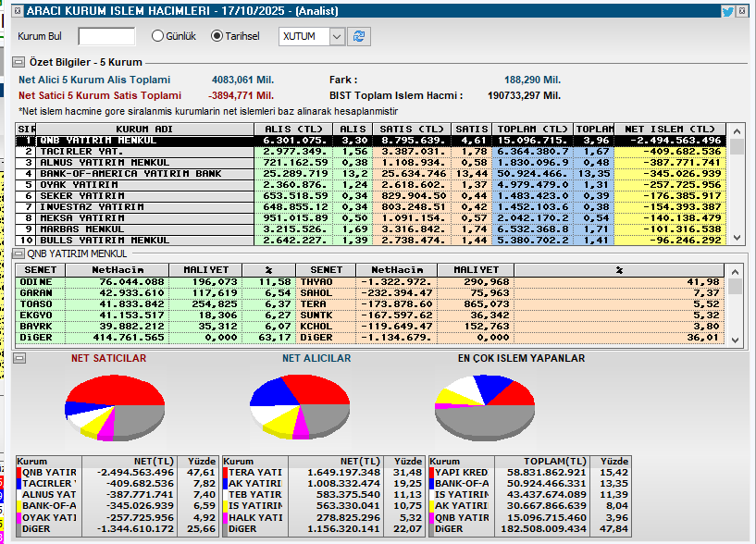
Task: Click the IS YATIRIN 43.437.674.089 row
Action: pyautogui.click(x=529, y=495)
